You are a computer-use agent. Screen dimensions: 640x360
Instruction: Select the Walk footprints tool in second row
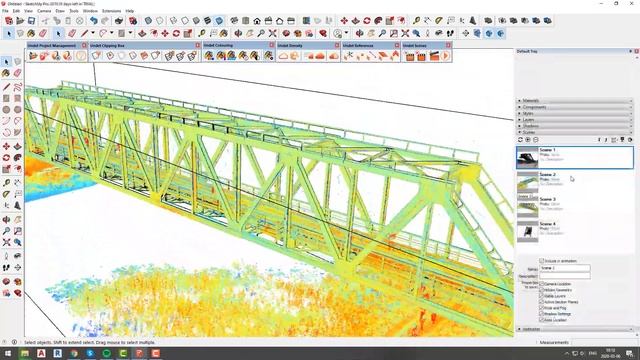click(450, 33)
